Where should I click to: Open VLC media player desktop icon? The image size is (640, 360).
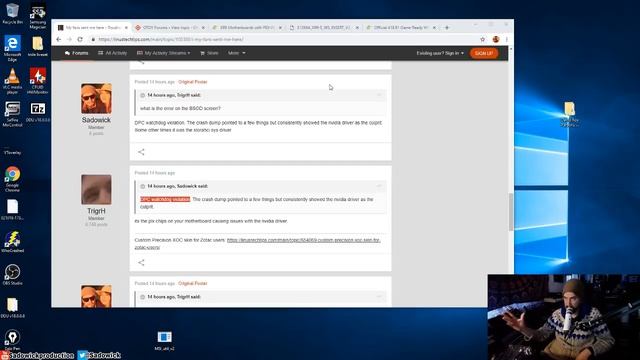[x=12, y=80]
